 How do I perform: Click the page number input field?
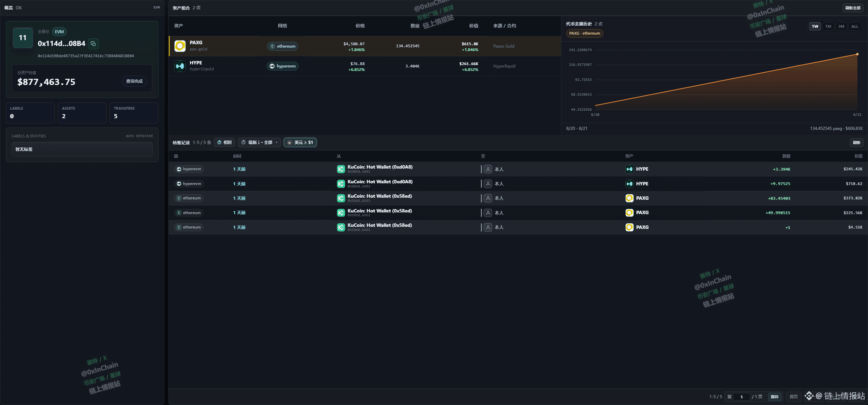click(x=741, y=397)
